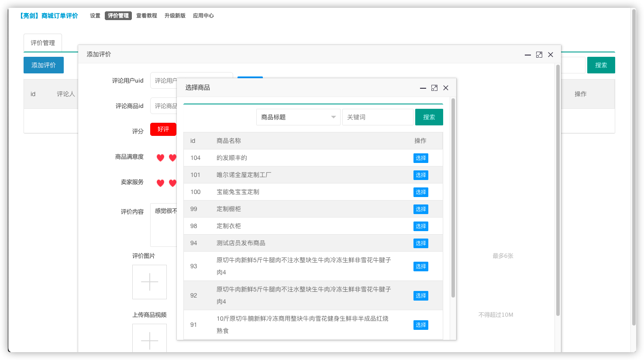This screenshot has height=360, width=644.
Task: Switch to the 评价管理 tab
Action: click(43, 43)
